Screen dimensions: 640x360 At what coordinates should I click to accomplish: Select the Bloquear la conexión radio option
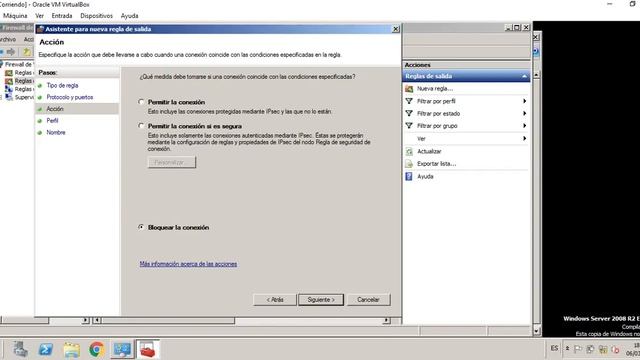(x=141, y=227)
